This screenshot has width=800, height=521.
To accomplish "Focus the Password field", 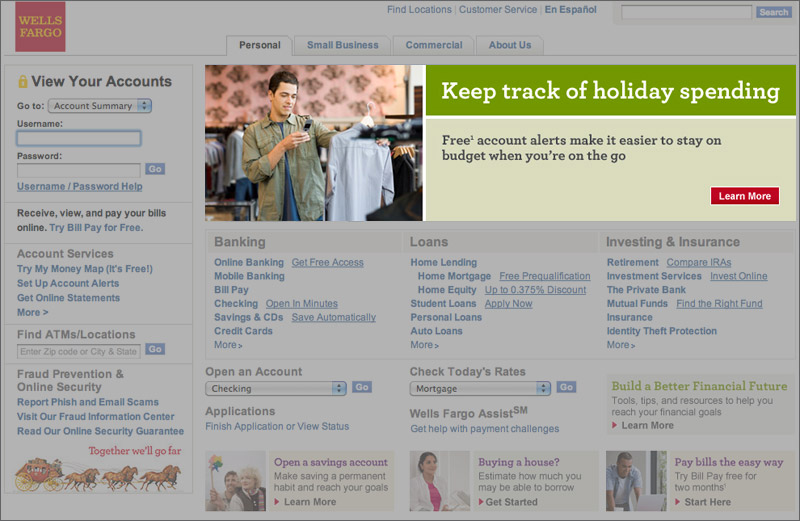I will coord(79,170).
